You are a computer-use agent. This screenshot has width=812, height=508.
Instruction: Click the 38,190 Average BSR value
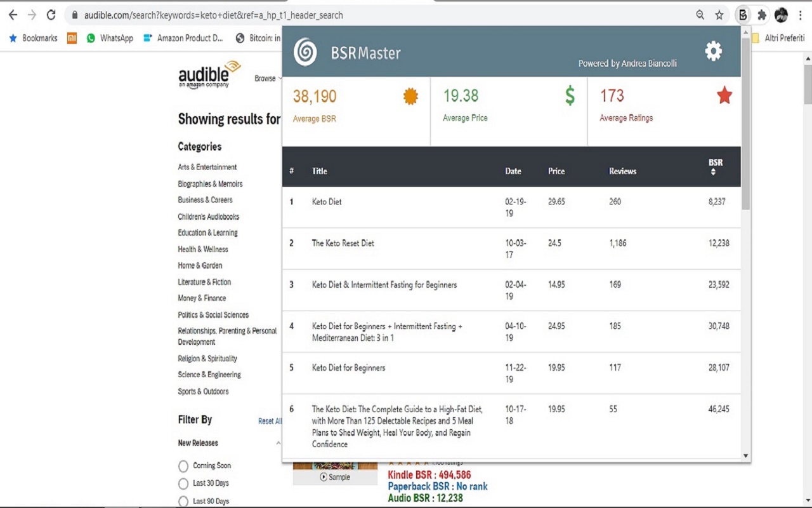[x=315, y=97]
